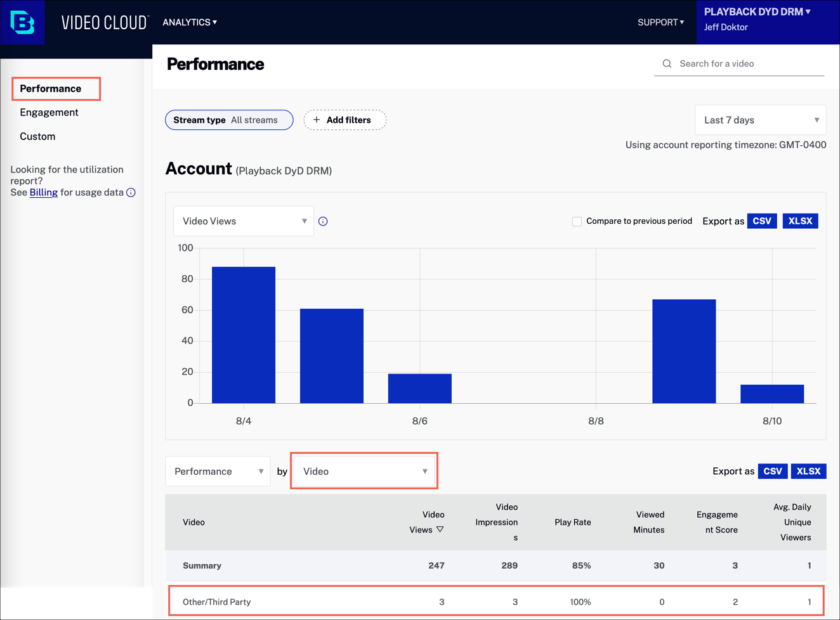
Task: Export chart data as XLSX
Action: click(800, 221)
